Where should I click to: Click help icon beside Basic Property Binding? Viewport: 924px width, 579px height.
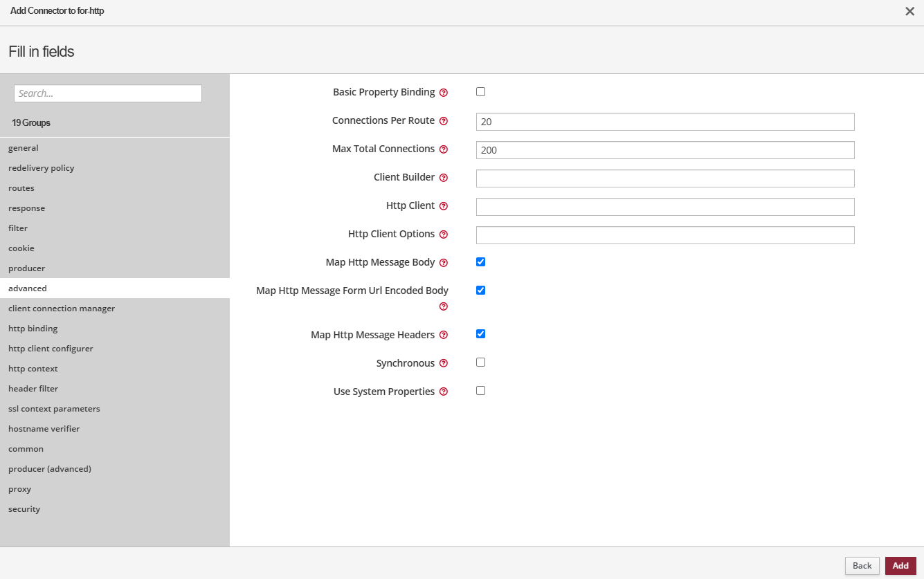pyautogui.click(x=444, y=93)
